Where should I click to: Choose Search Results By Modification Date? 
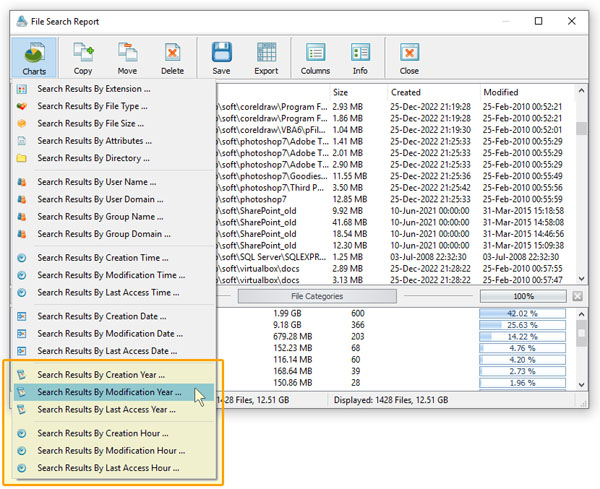pos(114,334)
